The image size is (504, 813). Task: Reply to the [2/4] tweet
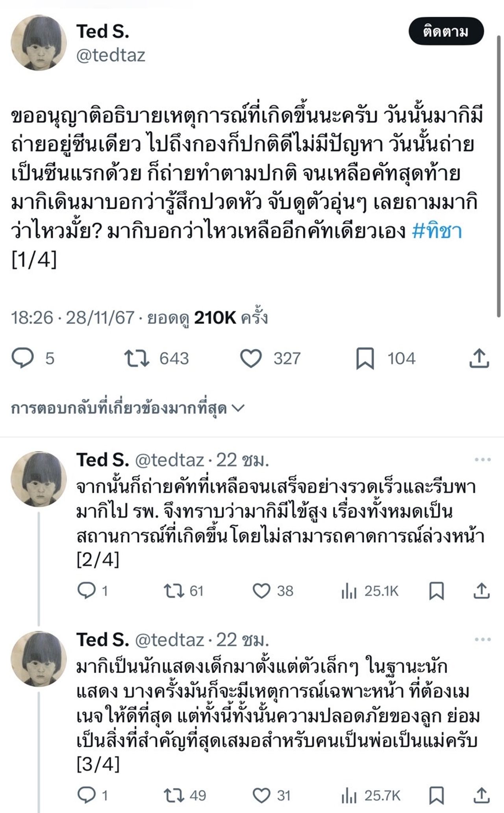[x=87, y=591]
